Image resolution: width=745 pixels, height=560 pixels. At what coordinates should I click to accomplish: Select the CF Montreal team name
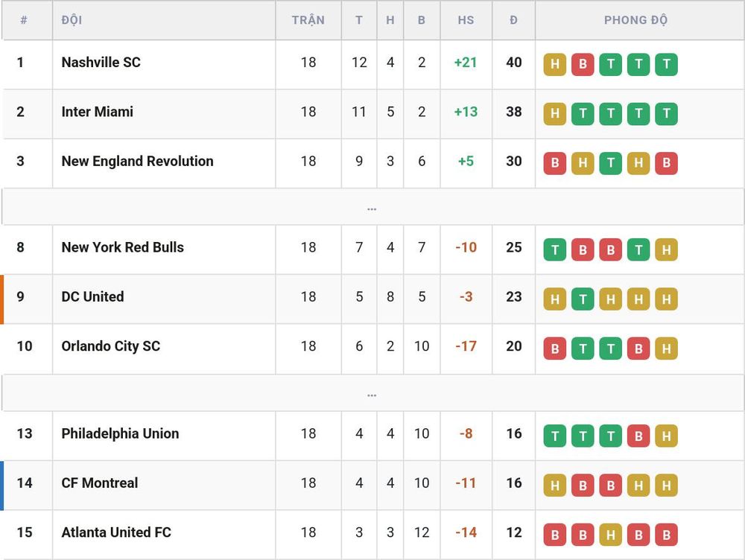click(100, 483)
